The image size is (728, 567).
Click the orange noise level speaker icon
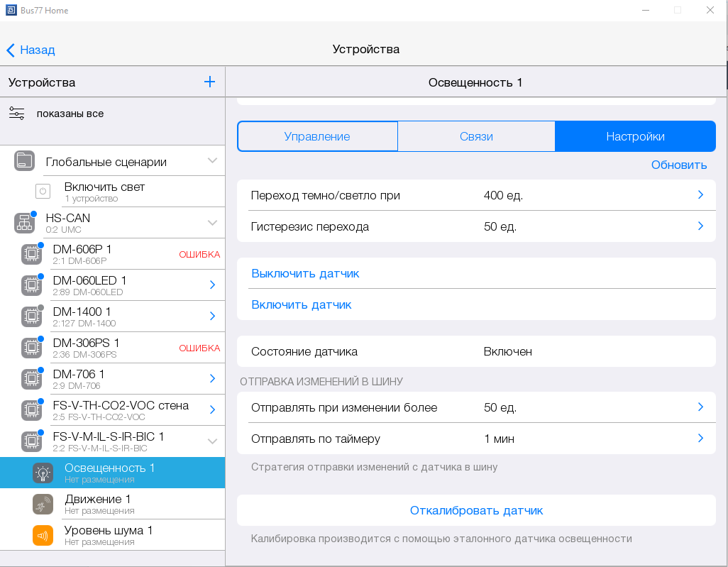point(43,535)
